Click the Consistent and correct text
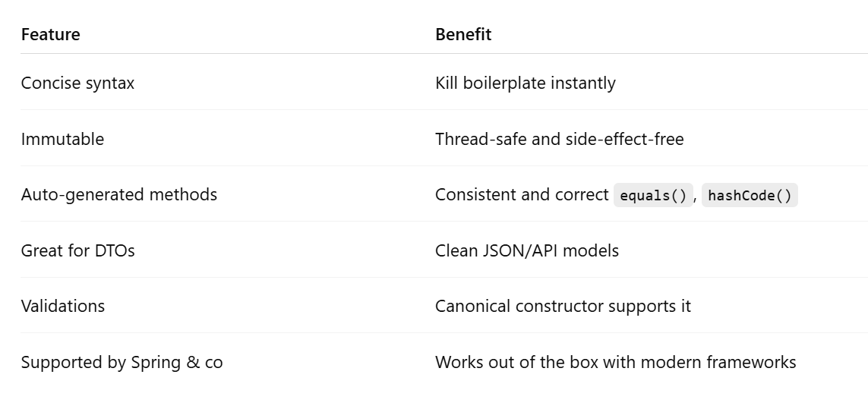The height and width of the screenshot is (406, 868). tap(522, 194)
